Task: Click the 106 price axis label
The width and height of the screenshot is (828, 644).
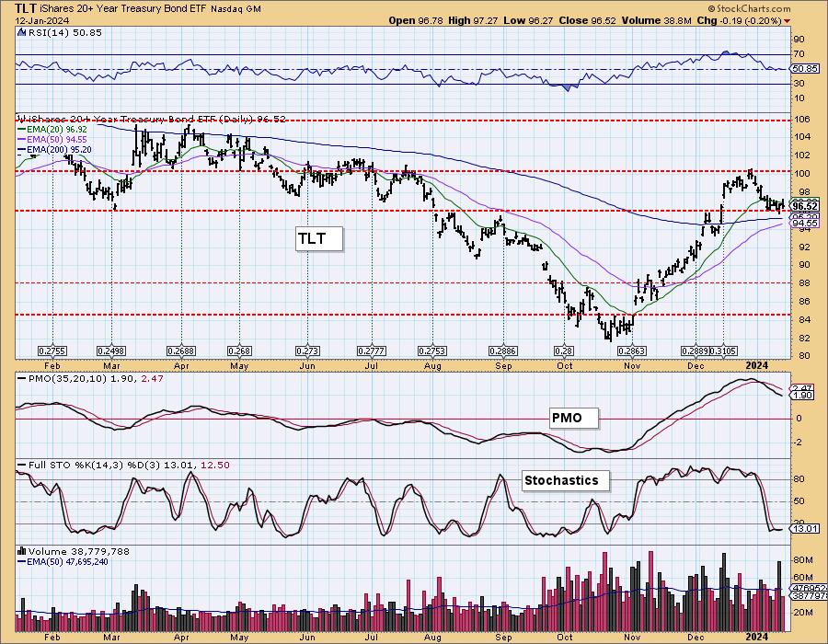Action: click(x=802, y=120)
